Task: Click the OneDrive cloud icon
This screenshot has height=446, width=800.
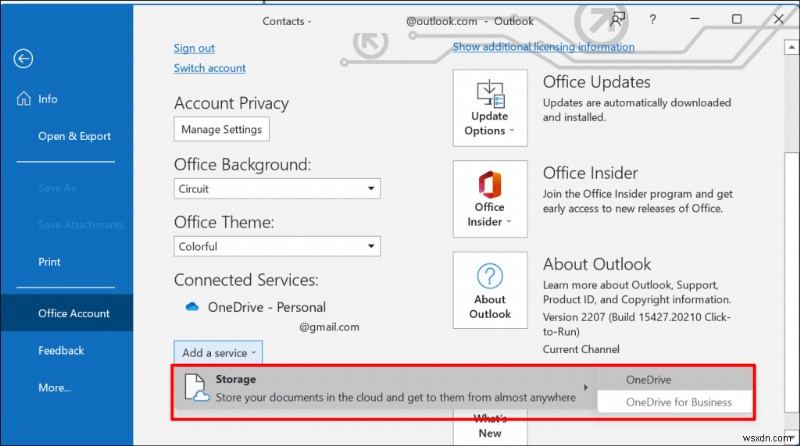Action: [x=192, y=307]
